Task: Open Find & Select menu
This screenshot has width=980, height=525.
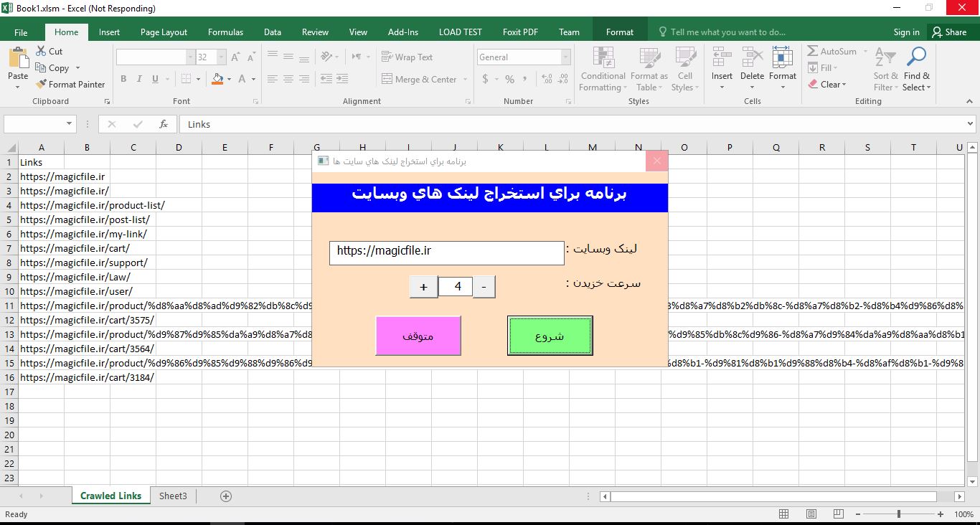Action: 916,70
